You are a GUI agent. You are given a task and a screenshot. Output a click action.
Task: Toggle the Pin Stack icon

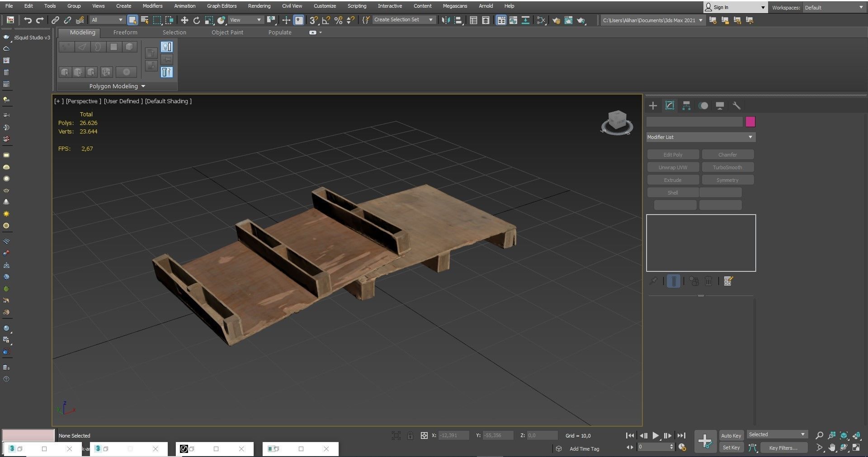[653, 281]
